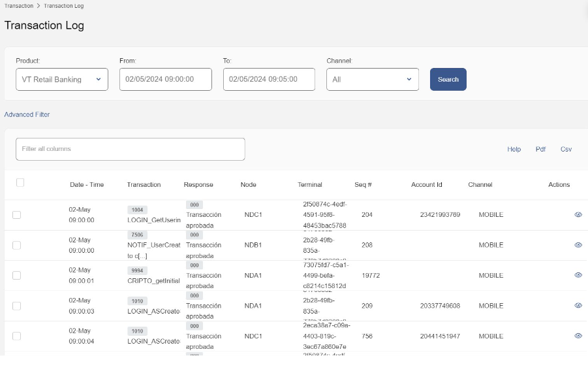Open details for CRIPTO_getInitial transaction
This screenshot has height=375, width=588.
(578, 275)
